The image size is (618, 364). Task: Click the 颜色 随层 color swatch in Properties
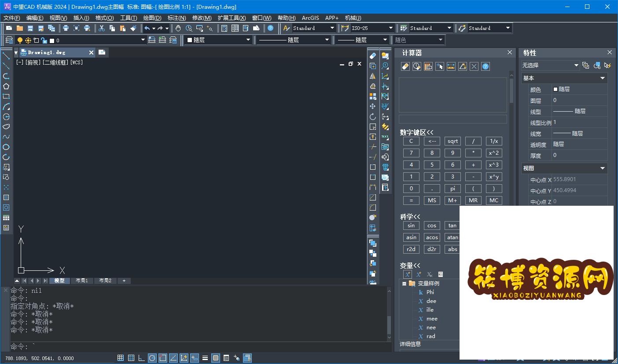pos(555,89)
